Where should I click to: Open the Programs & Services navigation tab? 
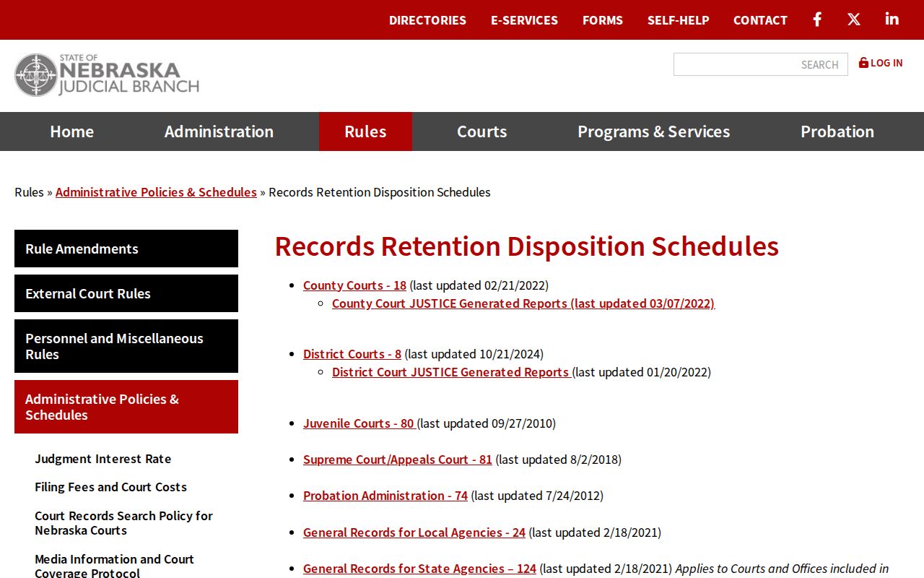click(x=653, y=131)
